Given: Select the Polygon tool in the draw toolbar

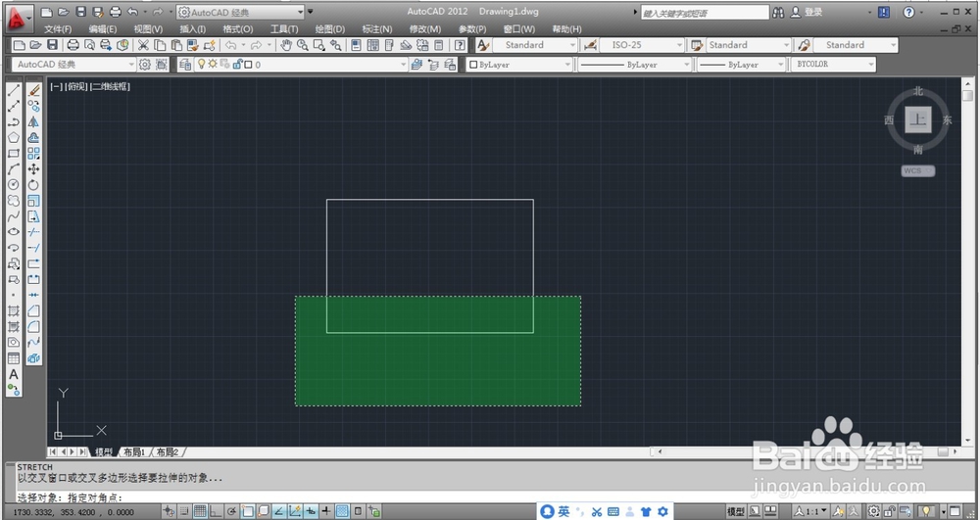Looking at the screenshot, I should [13, 137].
